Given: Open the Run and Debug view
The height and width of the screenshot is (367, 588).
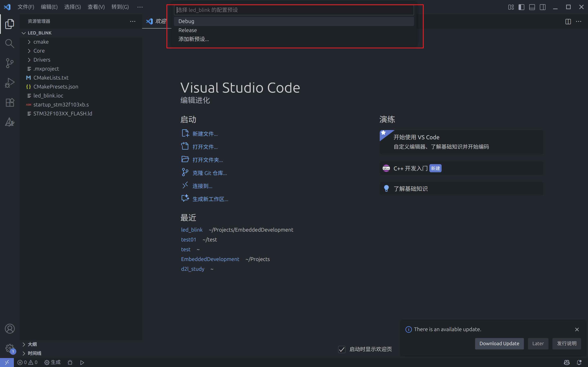Looking at the screenshot, I should [x=9, y=83].
